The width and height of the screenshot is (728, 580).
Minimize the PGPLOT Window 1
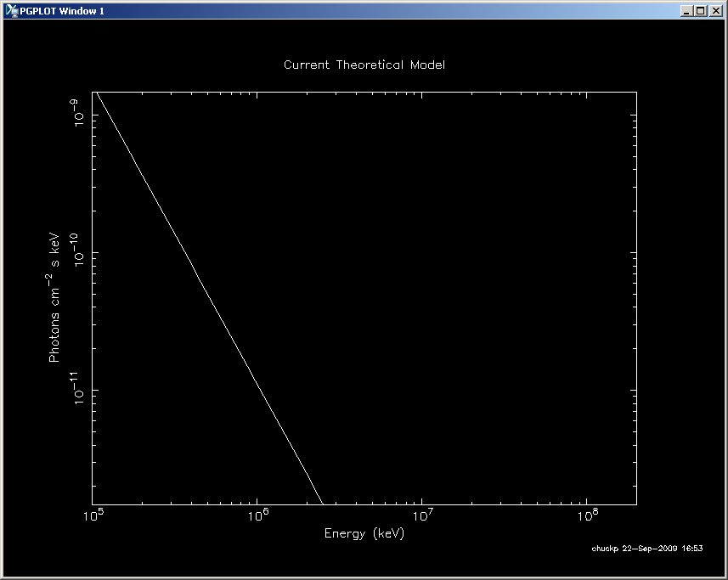point(686,11)
